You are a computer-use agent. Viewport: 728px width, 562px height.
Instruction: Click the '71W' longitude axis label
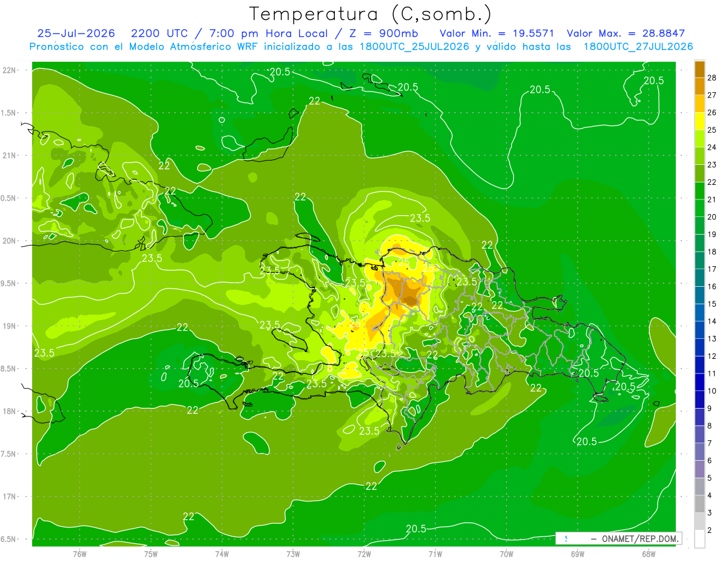(x=435, y=554)
